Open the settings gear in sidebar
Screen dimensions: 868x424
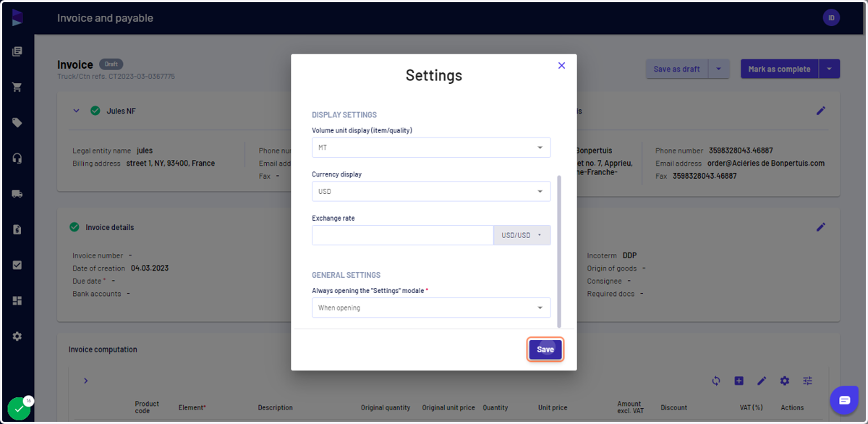[x=17, y=336]
